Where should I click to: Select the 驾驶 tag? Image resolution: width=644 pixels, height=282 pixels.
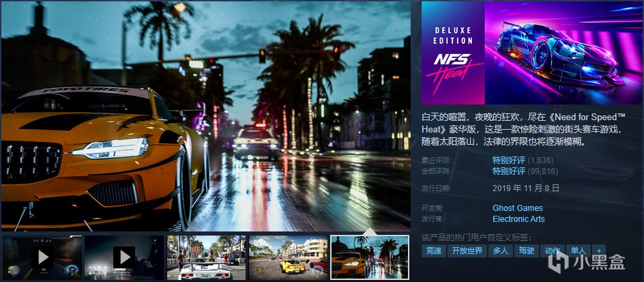tap(526, 251)
